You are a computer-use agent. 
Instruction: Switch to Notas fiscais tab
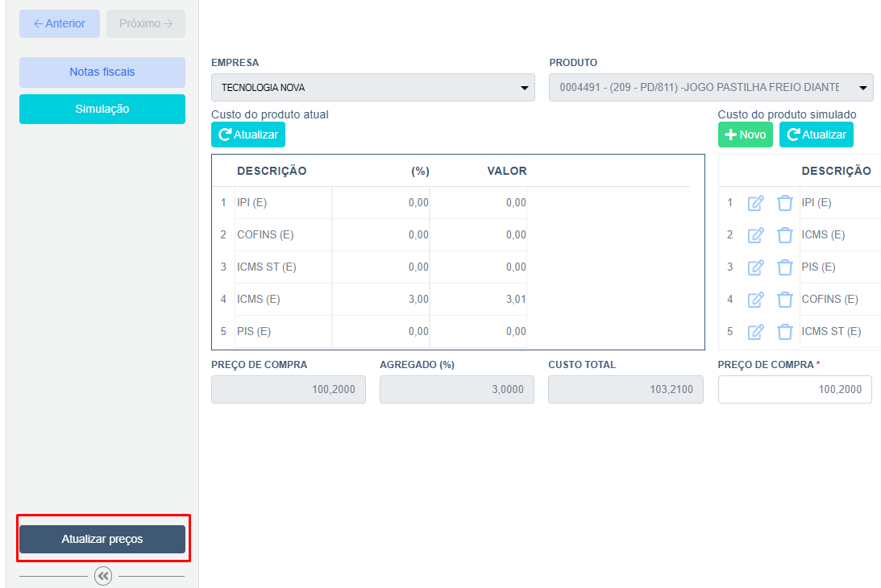pos(102,72)
